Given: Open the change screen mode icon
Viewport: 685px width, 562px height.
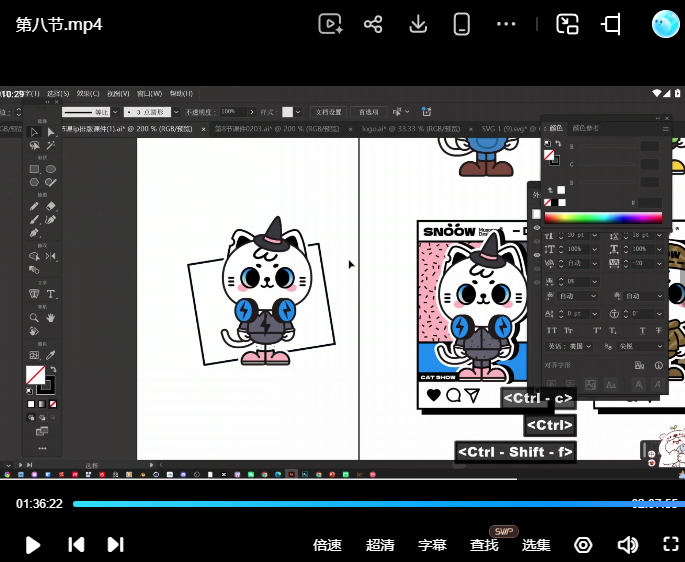Looking at the screenshot, I should 42,432.
